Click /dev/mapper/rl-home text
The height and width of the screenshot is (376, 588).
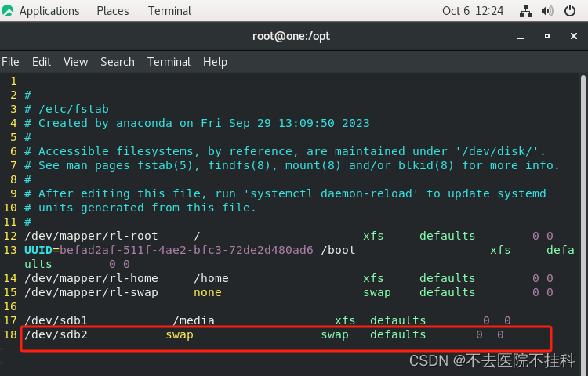pos(91,278)
